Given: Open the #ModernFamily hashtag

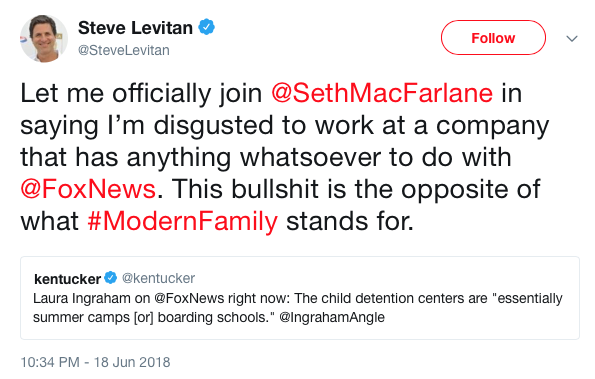Looking at the screenshot, I should [183, 221].
